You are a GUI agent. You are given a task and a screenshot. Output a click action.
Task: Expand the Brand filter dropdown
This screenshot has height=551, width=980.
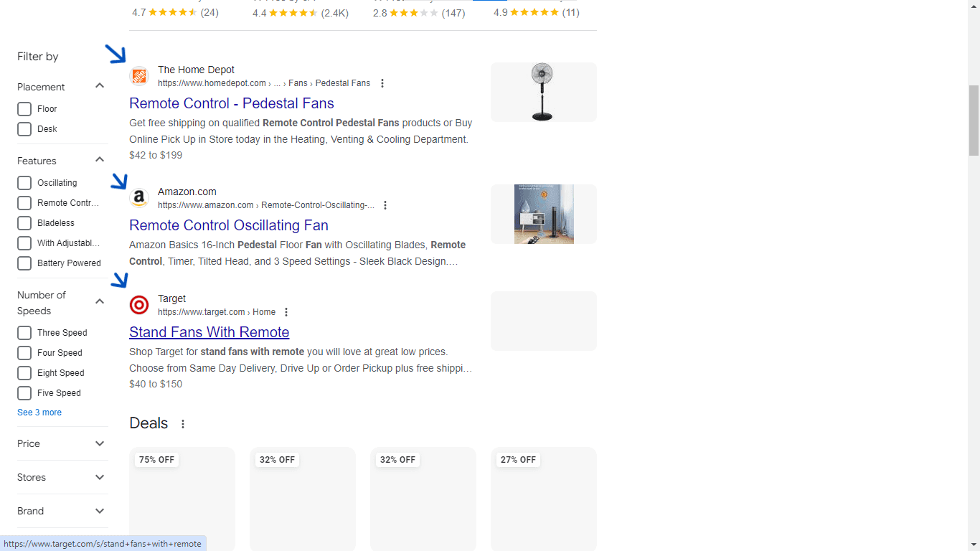coord(100,511)
